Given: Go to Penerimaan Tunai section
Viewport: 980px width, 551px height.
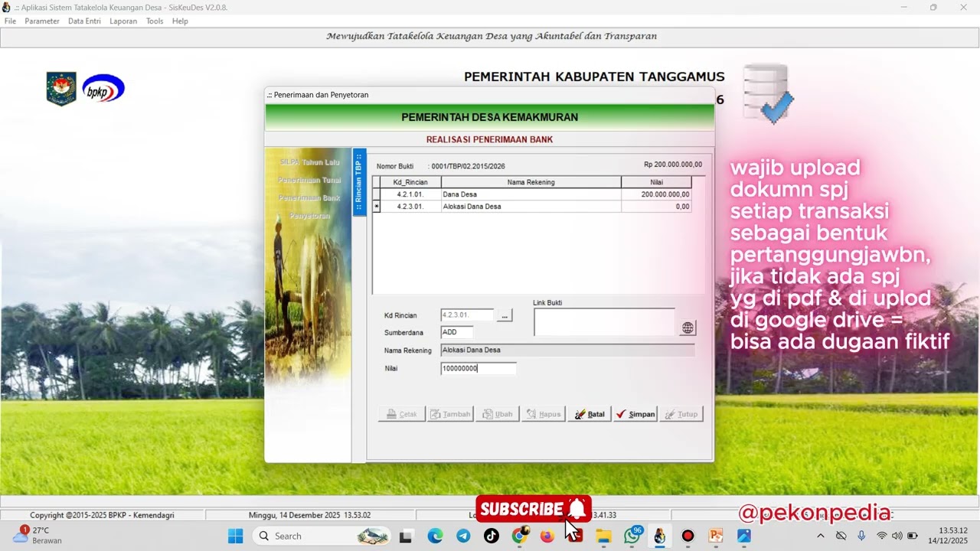Looking at the screenshot, I should (309, 180).
